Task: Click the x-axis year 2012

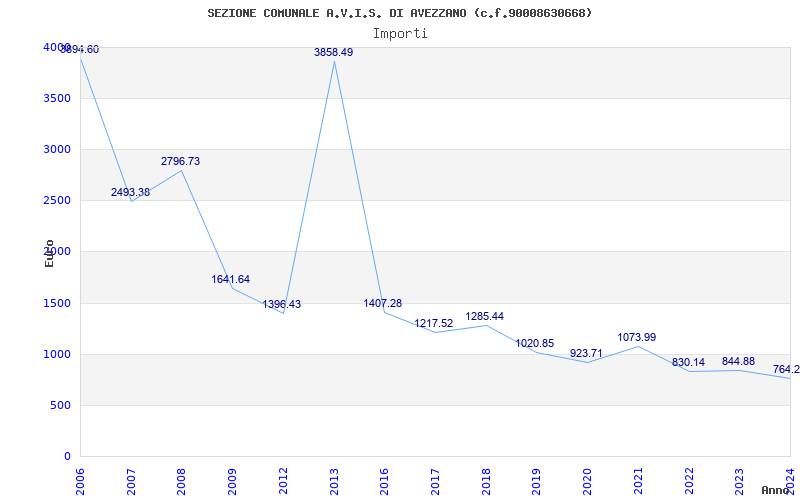Action: 283,481
